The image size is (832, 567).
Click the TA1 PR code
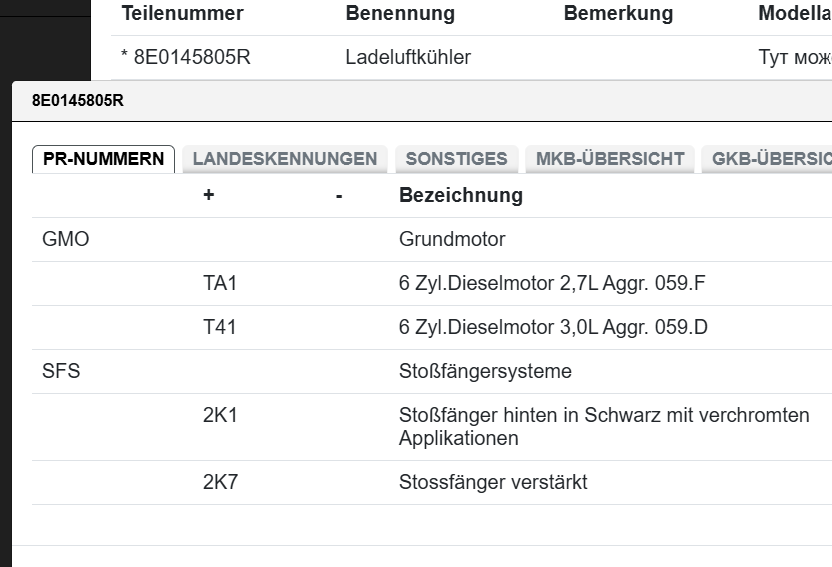point(220,284)
